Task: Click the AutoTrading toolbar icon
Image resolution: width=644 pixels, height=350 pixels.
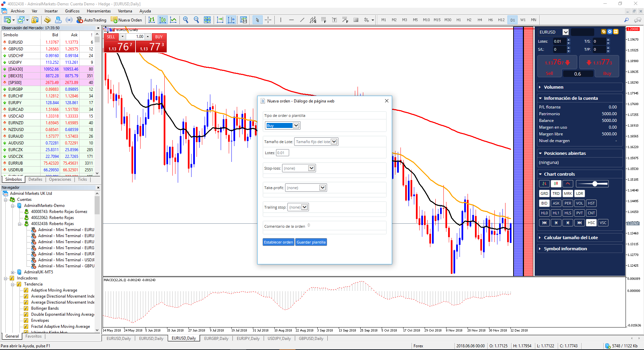Action: point(91,20)
